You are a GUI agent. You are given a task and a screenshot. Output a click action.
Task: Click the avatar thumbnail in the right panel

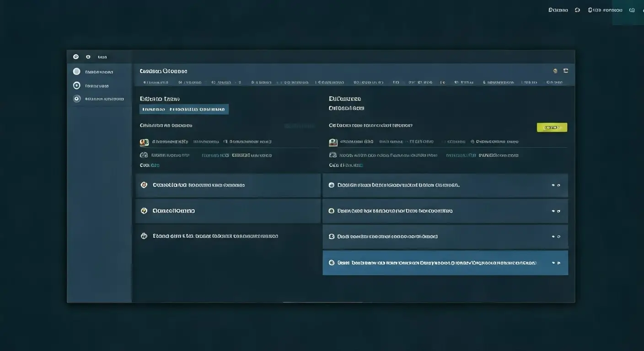tap(333, 142)
